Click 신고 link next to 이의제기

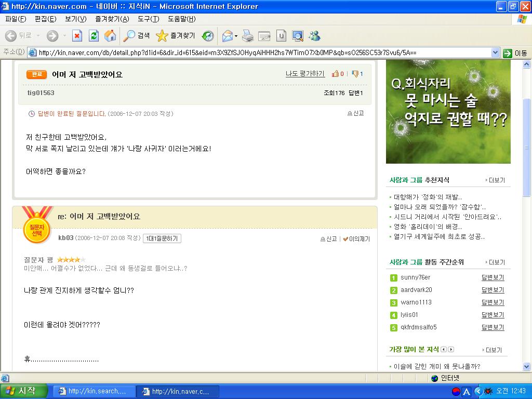click(x=328, y=239)
